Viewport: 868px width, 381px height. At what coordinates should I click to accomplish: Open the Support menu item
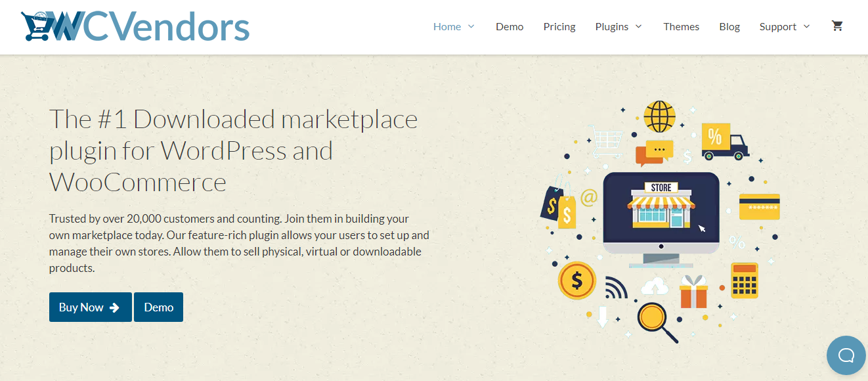click(778, 27)
